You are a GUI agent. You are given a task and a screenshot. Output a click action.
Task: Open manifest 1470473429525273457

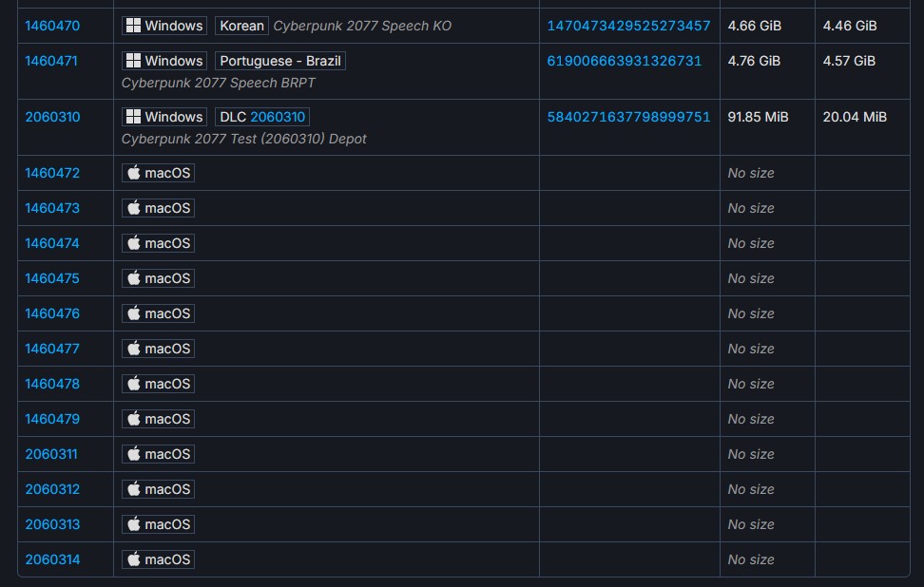(x=628, y=26)
